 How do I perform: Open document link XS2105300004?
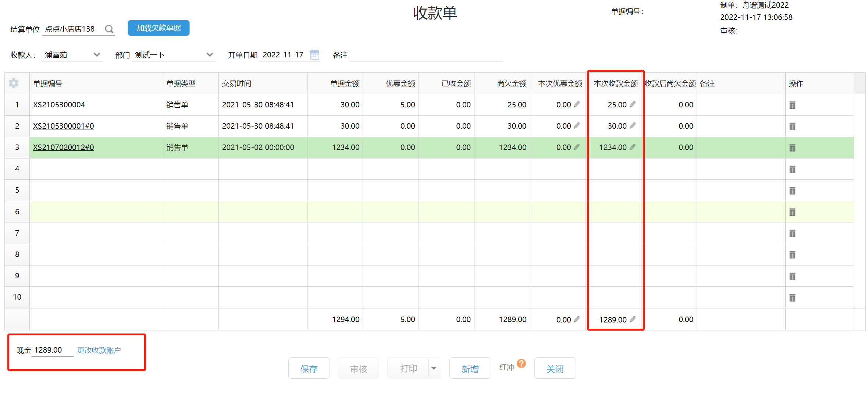tap(59, 105)
